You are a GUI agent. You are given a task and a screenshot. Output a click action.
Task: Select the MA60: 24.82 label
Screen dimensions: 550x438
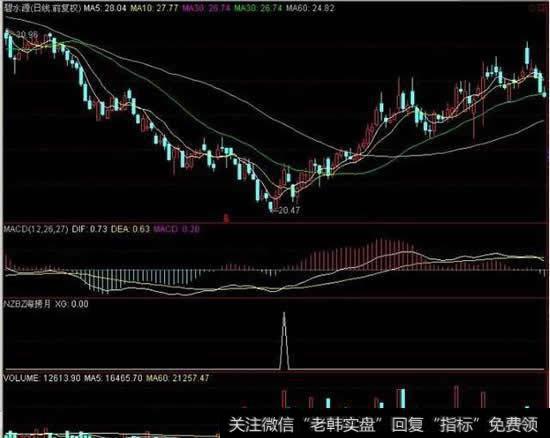[x=310, y=8]
